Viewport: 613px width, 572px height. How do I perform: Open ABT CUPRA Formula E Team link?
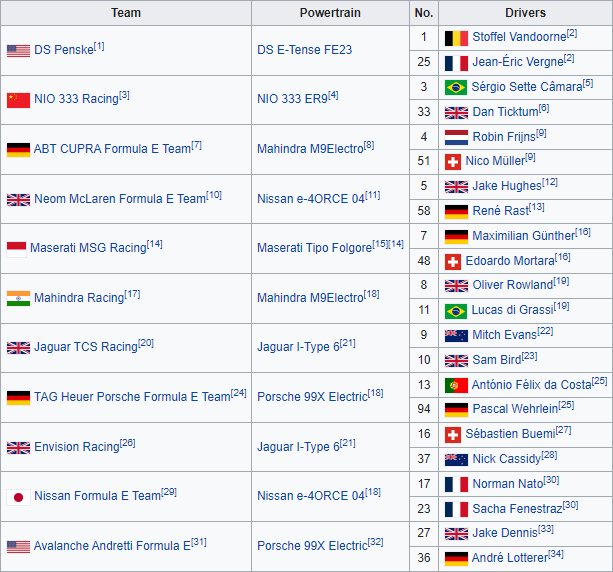[x=112, y=149]
